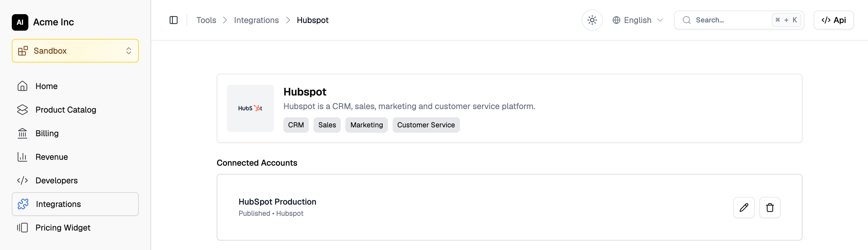Open the Api button
The image size is (868, 250).
coord(833,20)
